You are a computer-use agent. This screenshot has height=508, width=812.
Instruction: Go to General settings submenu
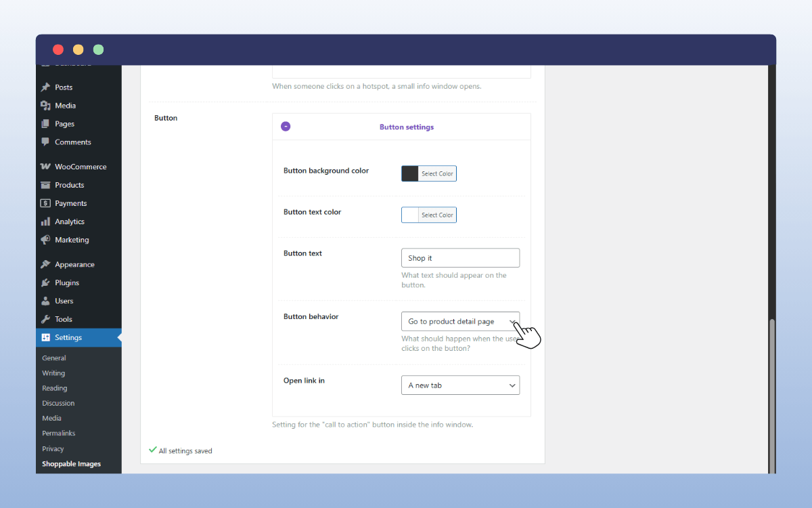point(54,358)
